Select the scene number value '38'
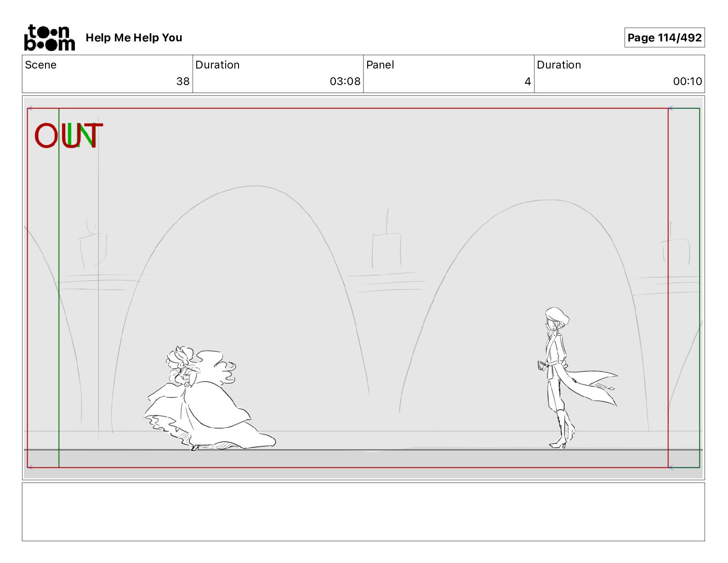Image resolution: width=728 pixels, height=563 pixels. pyautogui.click(x=183, y=81)
